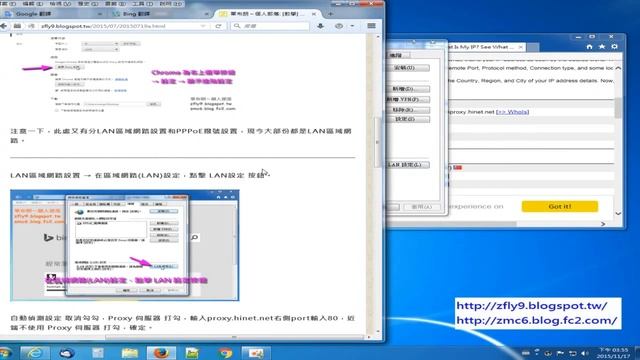
Task: Open new tab in IE window
Action: pos(532,47)
